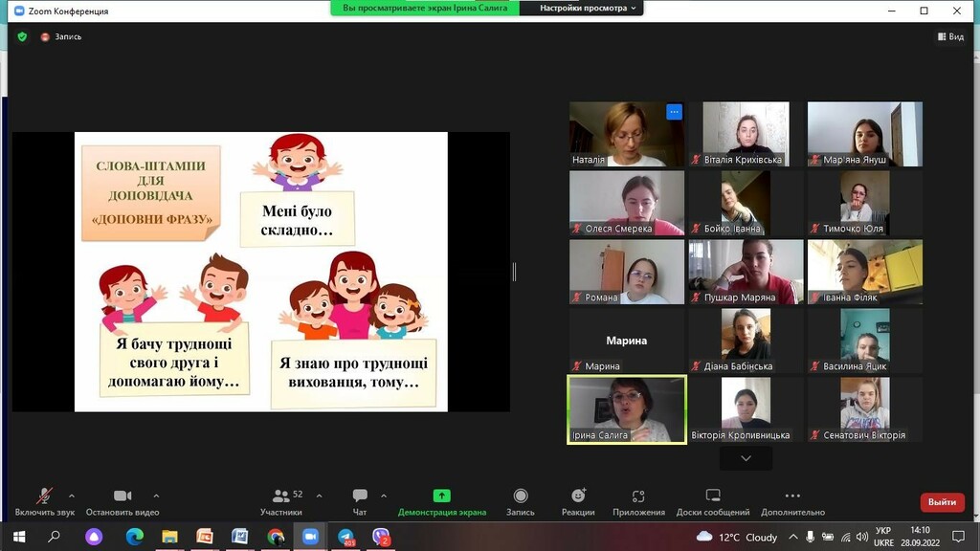Expand audio options arrow next to microphone
This screenshot has width=980, height=551.
click(x=71, y=496)
